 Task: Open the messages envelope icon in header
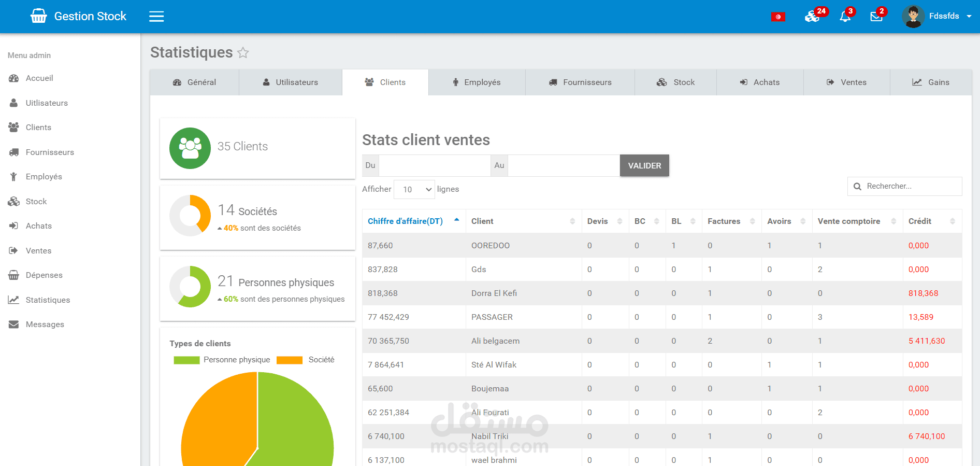pyautogui.click(x=876, y=17)
